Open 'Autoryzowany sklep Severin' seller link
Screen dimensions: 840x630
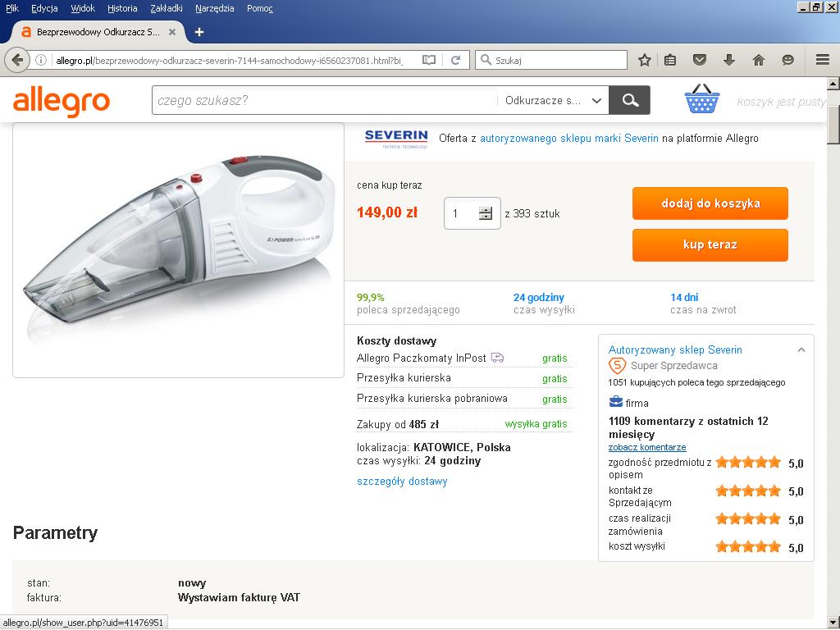click(x=675, y=349)
